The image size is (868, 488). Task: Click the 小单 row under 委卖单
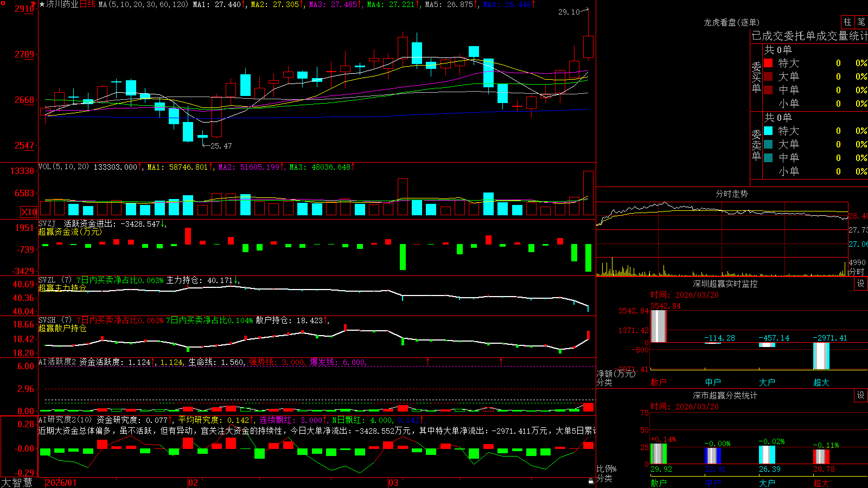[x=815, y=171]
